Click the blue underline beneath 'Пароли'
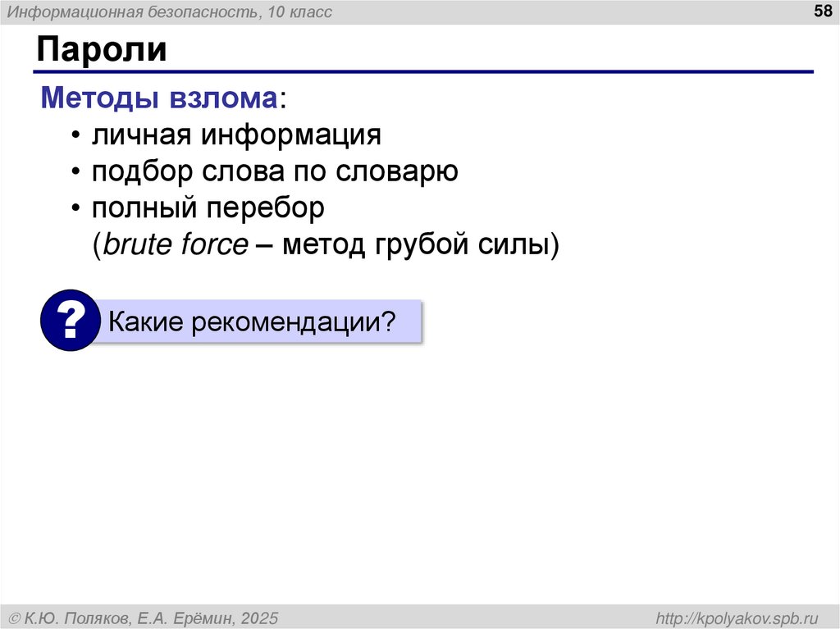The height and width of the screenshot is (629, 840). 420,70
